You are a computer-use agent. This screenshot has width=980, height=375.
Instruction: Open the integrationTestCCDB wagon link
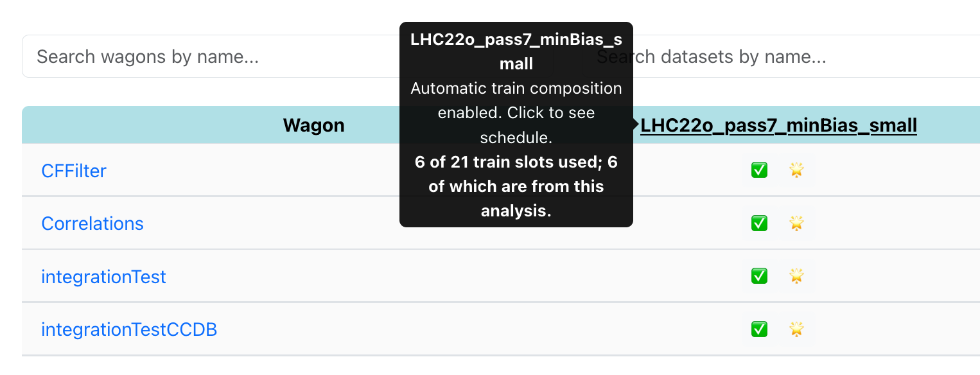(x=129, y=330)
